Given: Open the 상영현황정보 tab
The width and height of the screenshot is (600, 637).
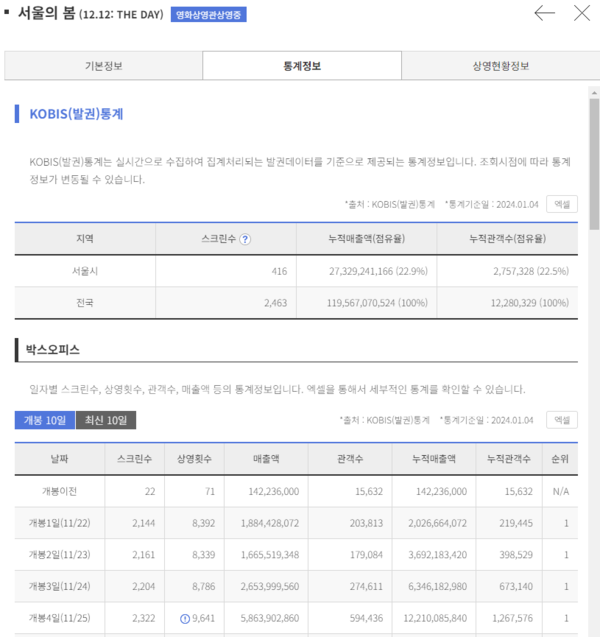Looking at the screenshot, I should [500, 66].
